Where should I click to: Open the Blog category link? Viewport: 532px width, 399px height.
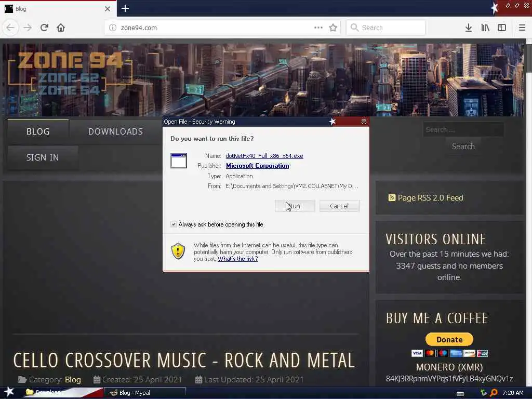pos(73,380)
